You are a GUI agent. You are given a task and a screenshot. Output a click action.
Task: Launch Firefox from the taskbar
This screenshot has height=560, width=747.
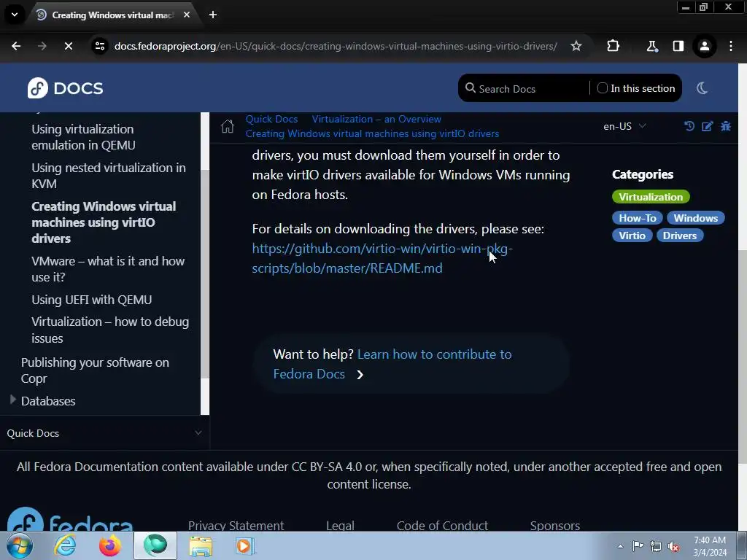(110, 545)
